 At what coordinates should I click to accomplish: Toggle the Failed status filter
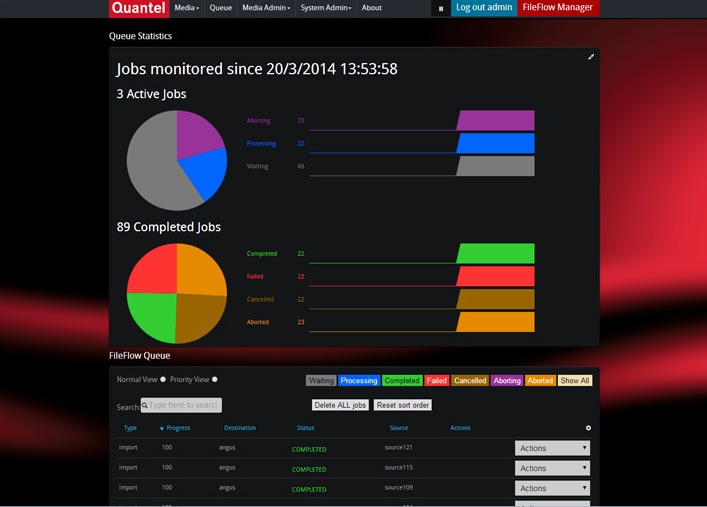(436, 381)
